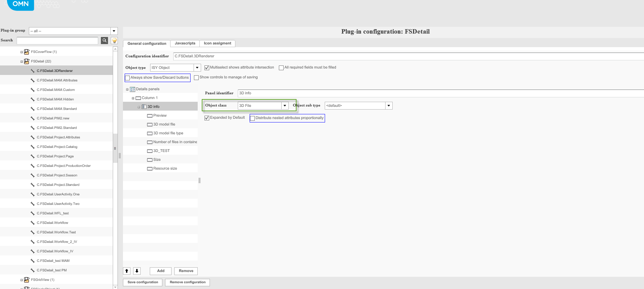The image size is (644, 289).
Task: Open the Object type dropdown
Action: [x=197, y=68]
